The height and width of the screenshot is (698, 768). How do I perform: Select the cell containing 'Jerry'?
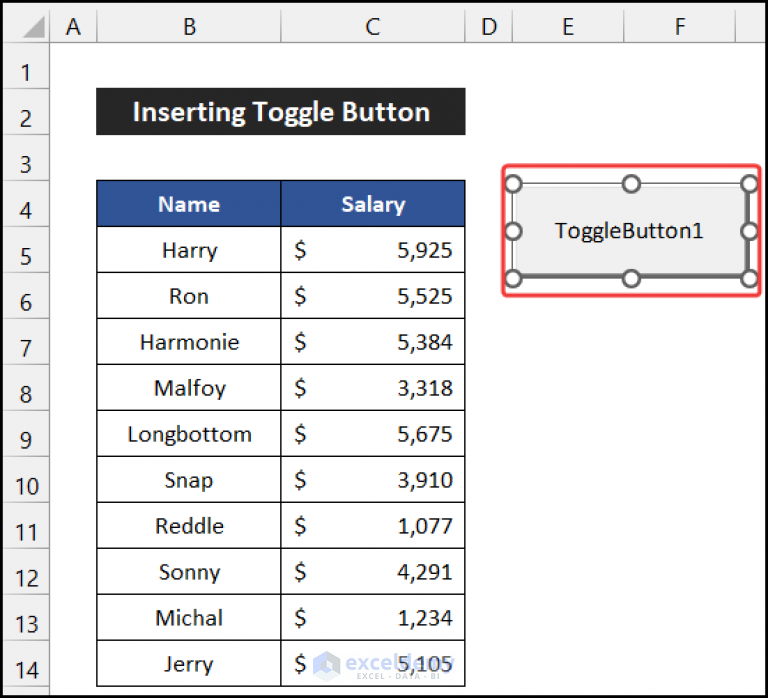(189, 664)
